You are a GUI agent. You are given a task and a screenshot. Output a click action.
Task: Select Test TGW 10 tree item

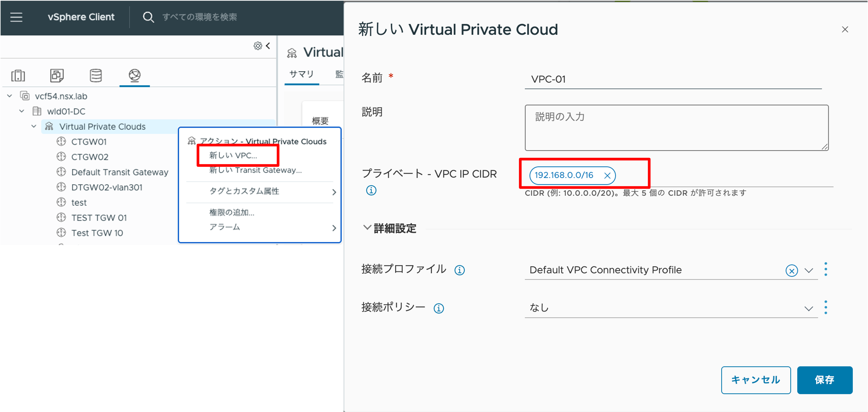[x=97, y=233]
